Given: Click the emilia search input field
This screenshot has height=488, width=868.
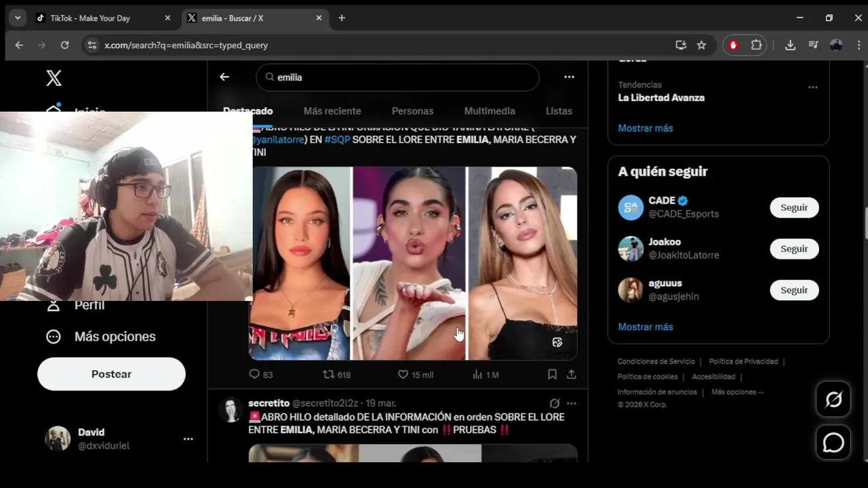Looking at the screenshot, I should coord(397,77).
